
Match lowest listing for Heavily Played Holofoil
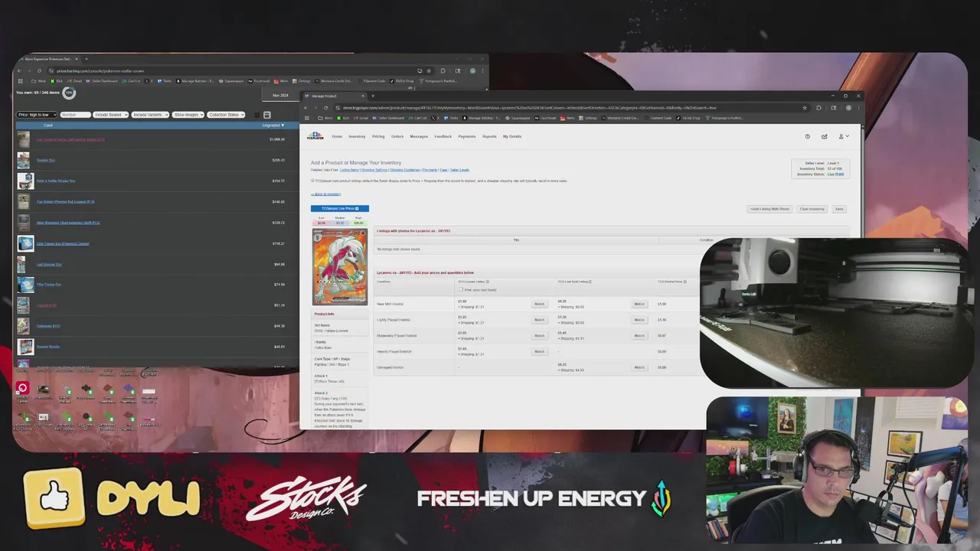[x=540, y=351]
